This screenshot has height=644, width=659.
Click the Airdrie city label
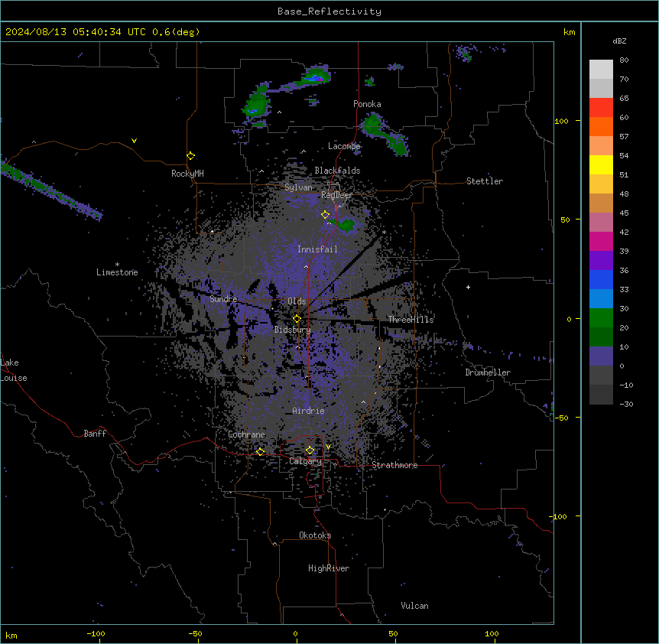[x=309, y=411]
